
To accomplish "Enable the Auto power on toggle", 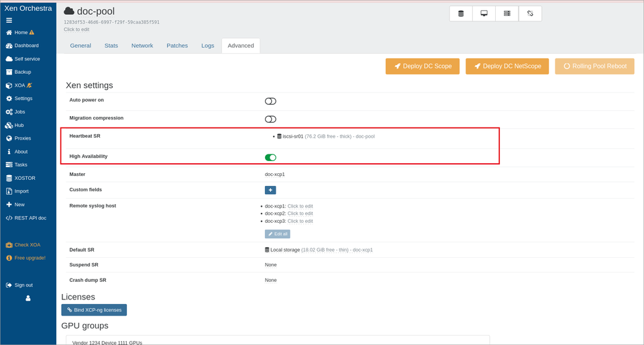I will click(x=270, y=101).
